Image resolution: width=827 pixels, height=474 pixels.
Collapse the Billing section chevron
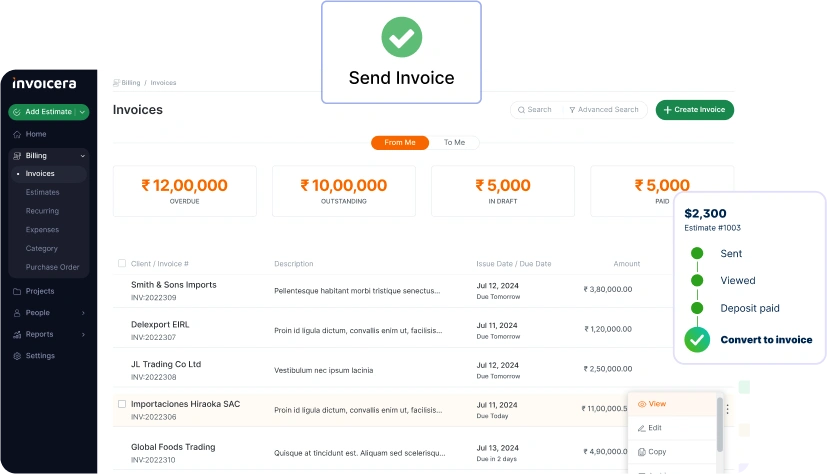(x=83, y=156)
